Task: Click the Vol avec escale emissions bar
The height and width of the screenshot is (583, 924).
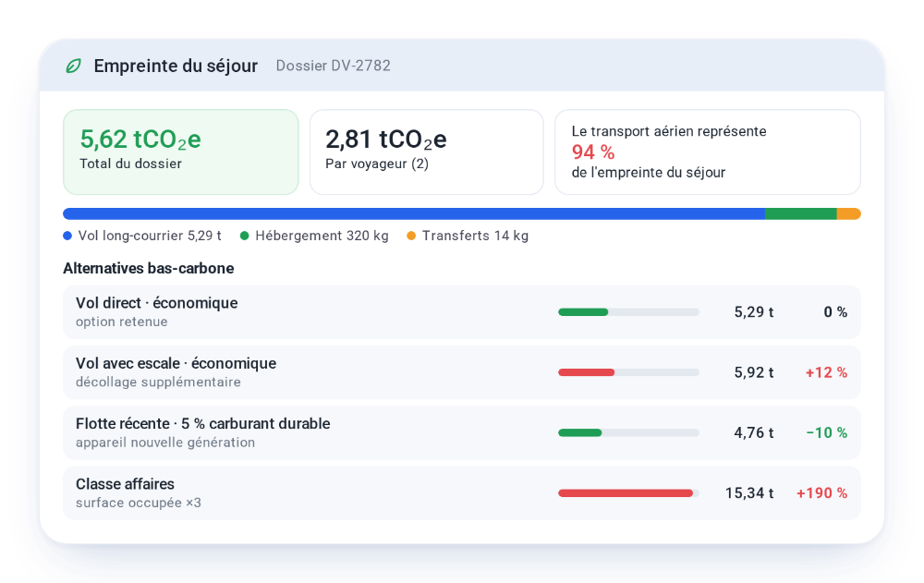Action: click(x=628, y=372)
